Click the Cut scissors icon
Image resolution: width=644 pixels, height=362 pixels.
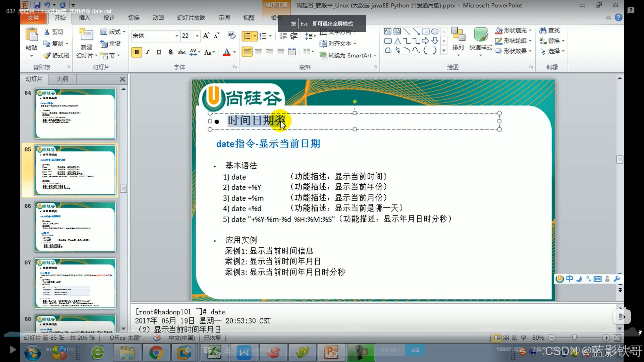click(47, 32)
